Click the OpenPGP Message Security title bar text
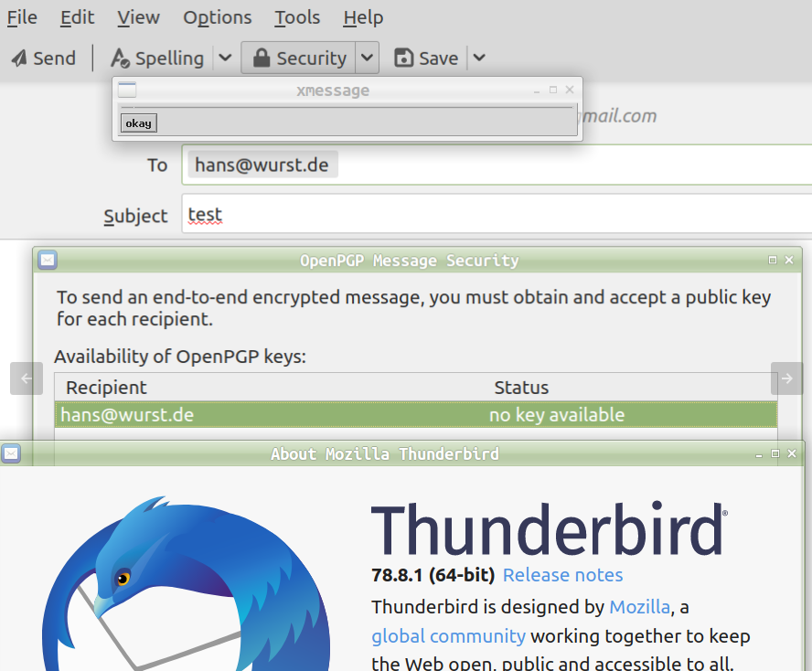Viewport: 812px width, 671px height. tap(409, 260)
